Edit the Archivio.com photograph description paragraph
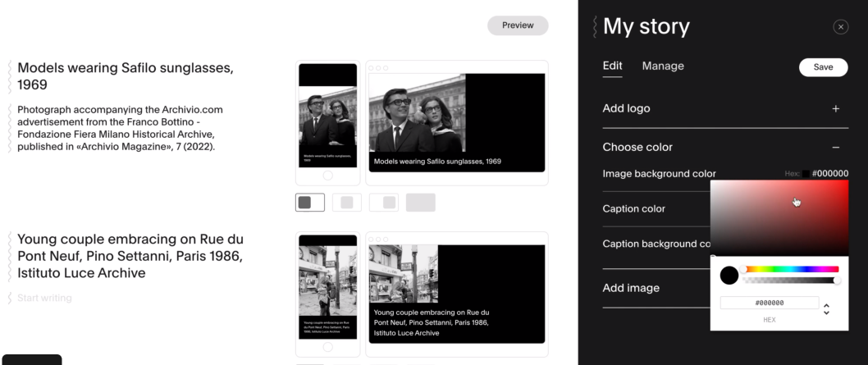868x365 pixels. coord(120,128)
